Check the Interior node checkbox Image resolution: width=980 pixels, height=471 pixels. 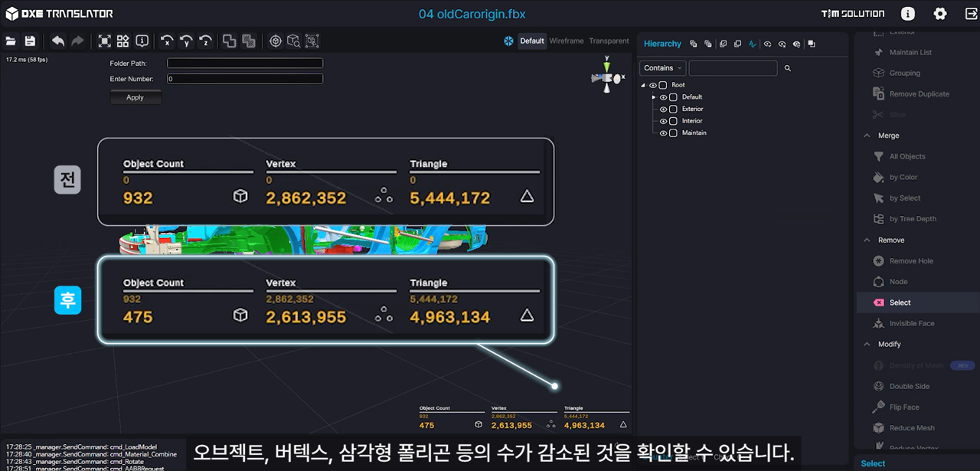[x=674, y=121]
